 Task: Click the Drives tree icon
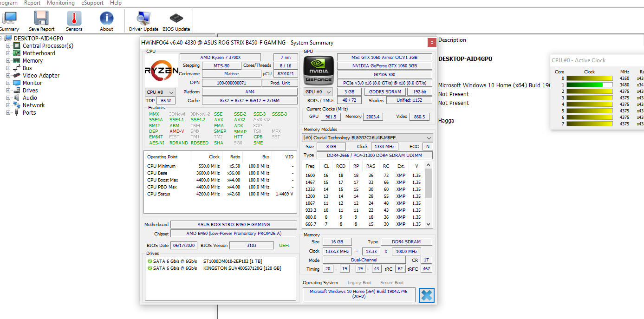click(17, 90)
